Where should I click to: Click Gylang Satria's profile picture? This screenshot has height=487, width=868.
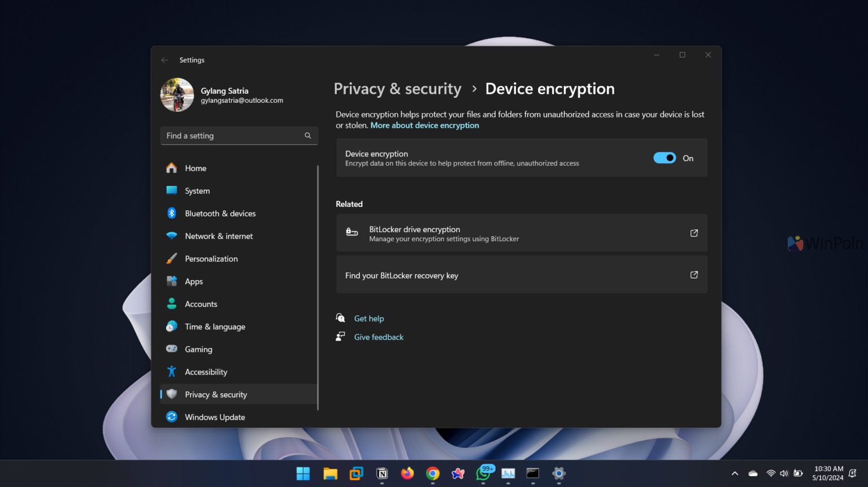coord(177,94)
